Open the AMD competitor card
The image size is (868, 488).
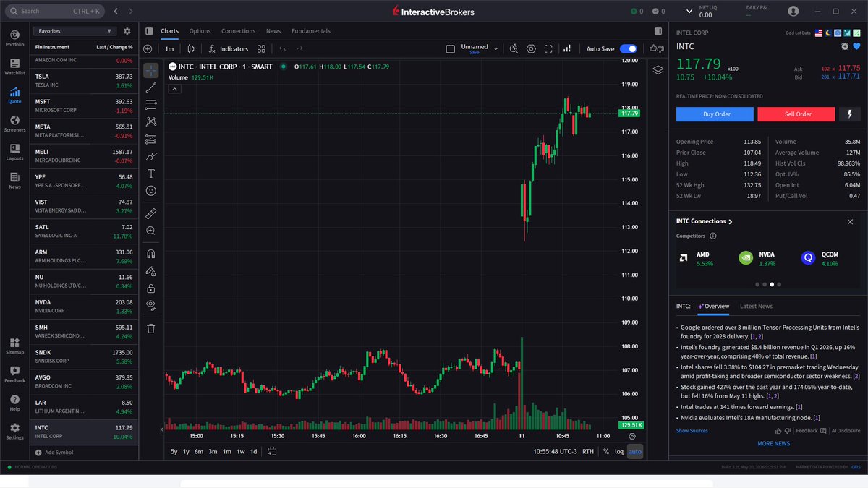[697, 258]
